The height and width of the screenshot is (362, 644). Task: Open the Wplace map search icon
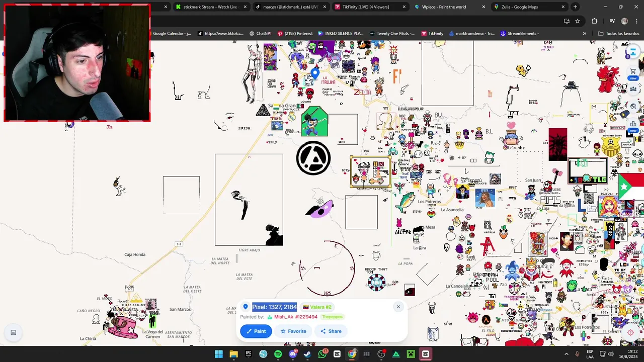point(633,106)
